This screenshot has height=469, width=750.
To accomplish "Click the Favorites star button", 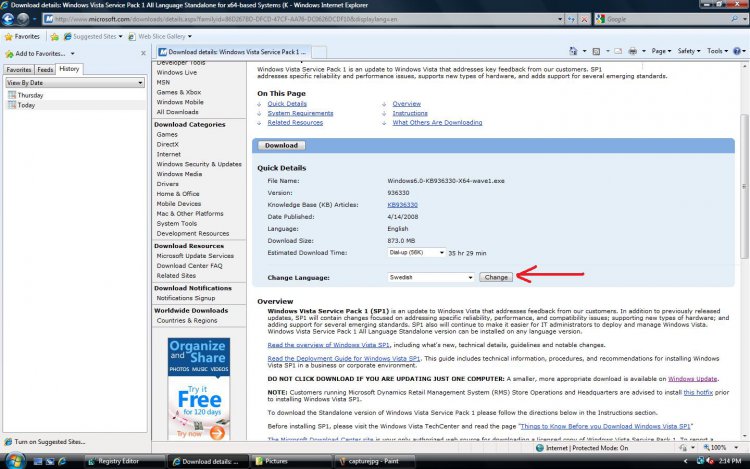I will point(22,36).
